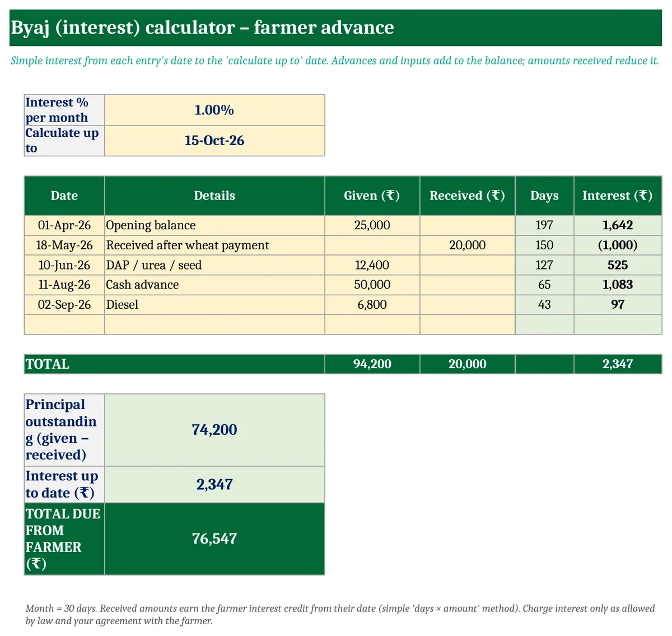Click the interest value 1,083
Screen dimensions: 672x636
[618, 285]
